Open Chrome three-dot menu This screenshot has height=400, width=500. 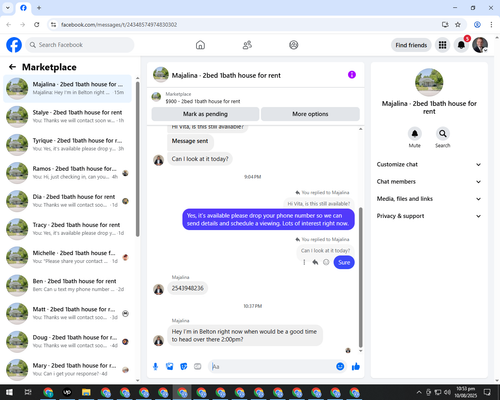coord(491,25)
